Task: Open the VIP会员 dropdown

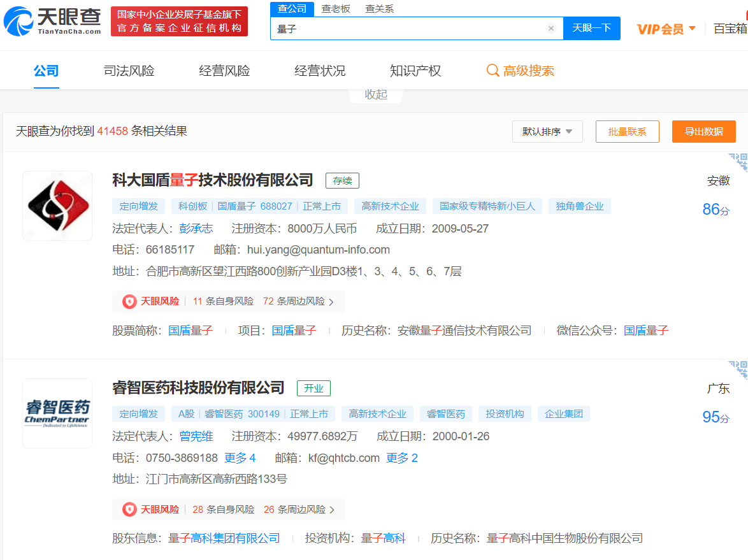Action: [x=666, y=29]
